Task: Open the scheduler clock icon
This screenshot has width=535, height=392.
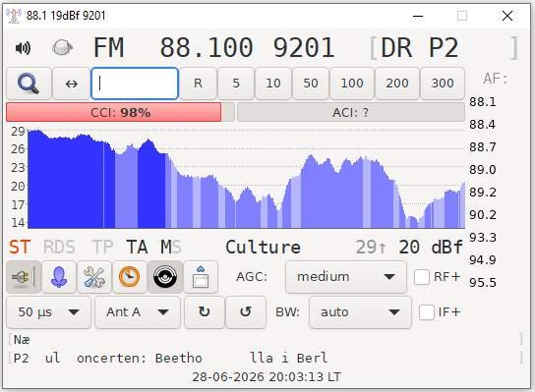Action: point(130,277)
